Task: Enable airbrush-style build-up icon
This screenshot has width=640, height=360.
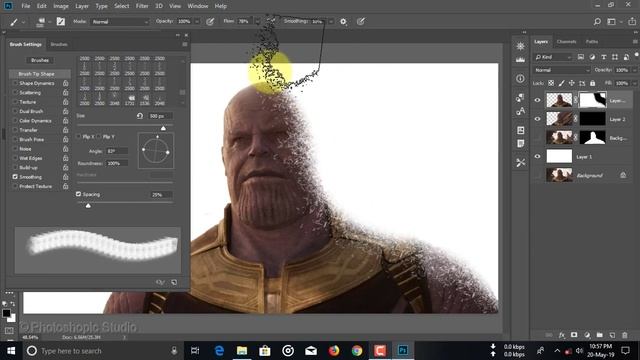Action: (271, 21)
